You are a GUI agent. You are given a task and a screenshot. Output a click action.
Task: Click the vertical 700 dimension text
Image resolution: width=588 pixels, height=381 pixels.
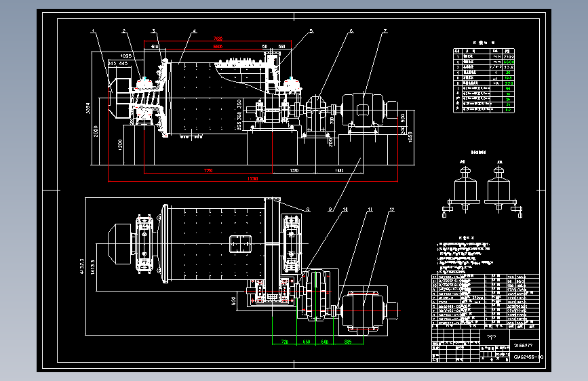click(x=332, y=121)
